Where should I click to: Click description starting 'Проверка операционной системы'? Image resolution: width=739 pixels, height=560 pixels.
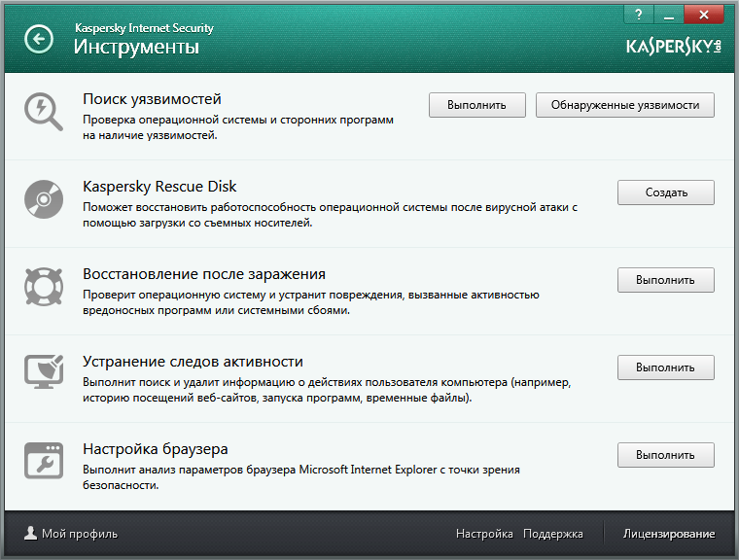click(x=238, y=127)
